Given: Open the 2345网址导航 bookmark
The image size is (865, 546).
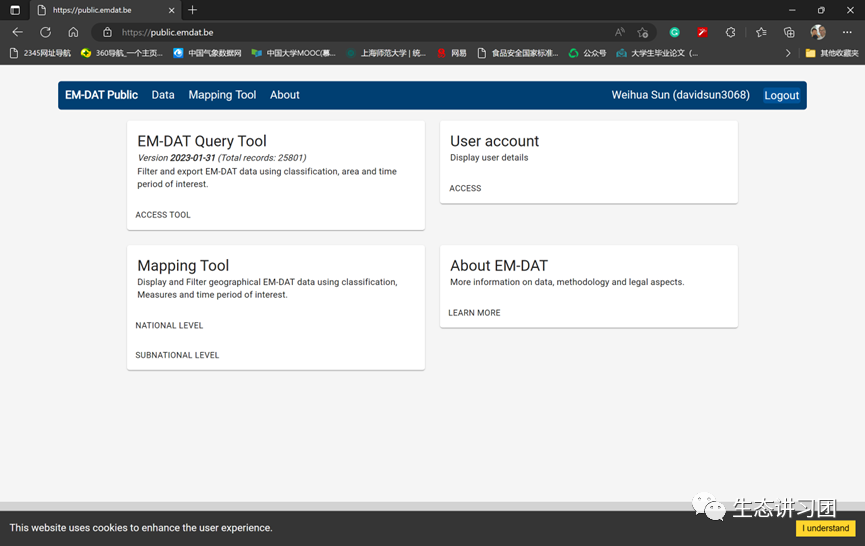Looking at the screenshot, I should click(x=41, y=53).
